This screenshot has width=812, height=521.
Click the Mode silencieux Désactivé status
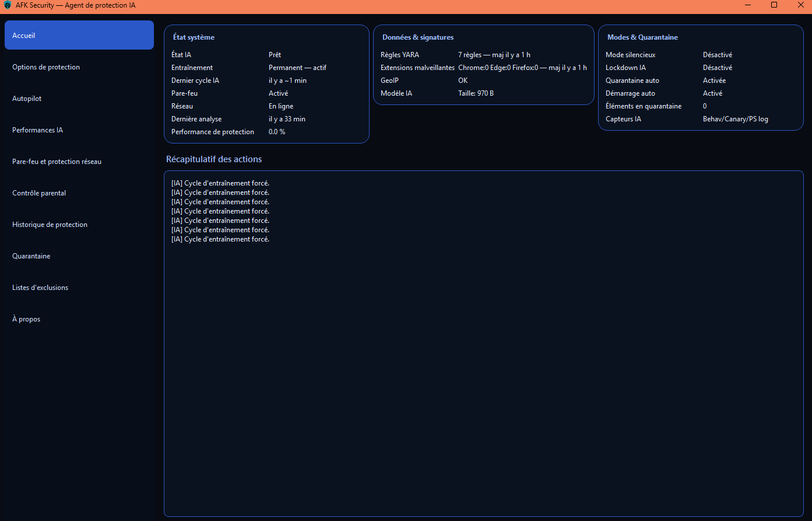(717, 55)
